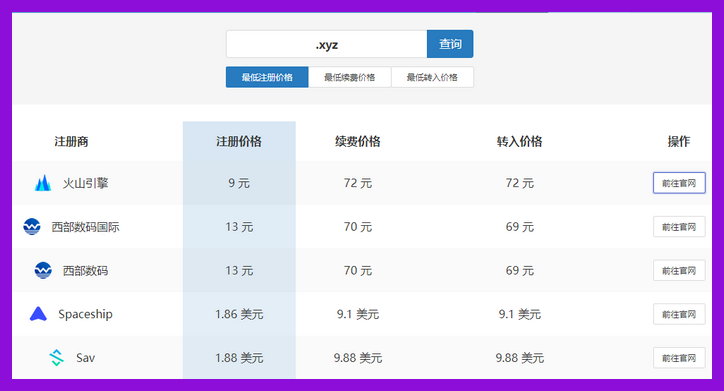Click the 操作 column header

(679, 141)
